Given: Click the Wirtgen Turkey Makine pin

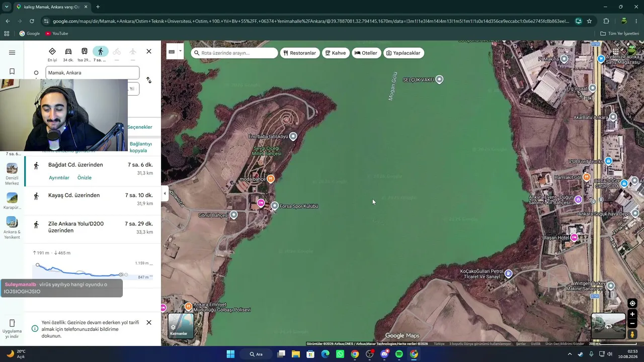Looking at the screenshot, I should [x=611, y=286].
